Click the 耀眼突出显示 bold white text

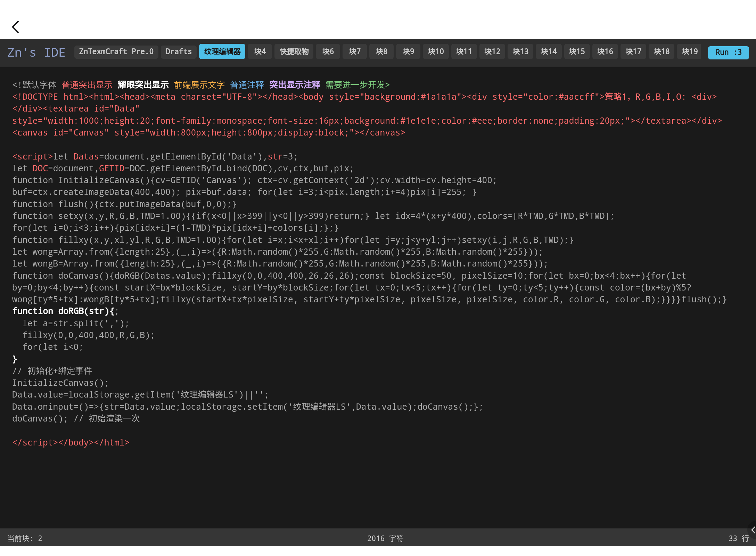tap(143, 85)
